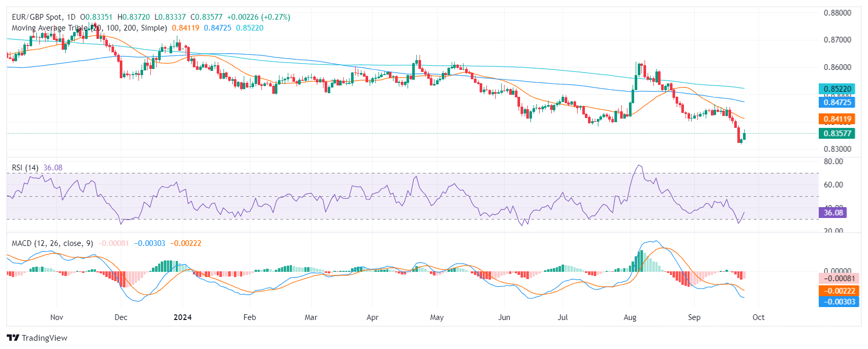Image resolution: width=868 pixels, height=349 pixels.
Task: Click the green current price tag 0.83577
Action: [837, 134]
